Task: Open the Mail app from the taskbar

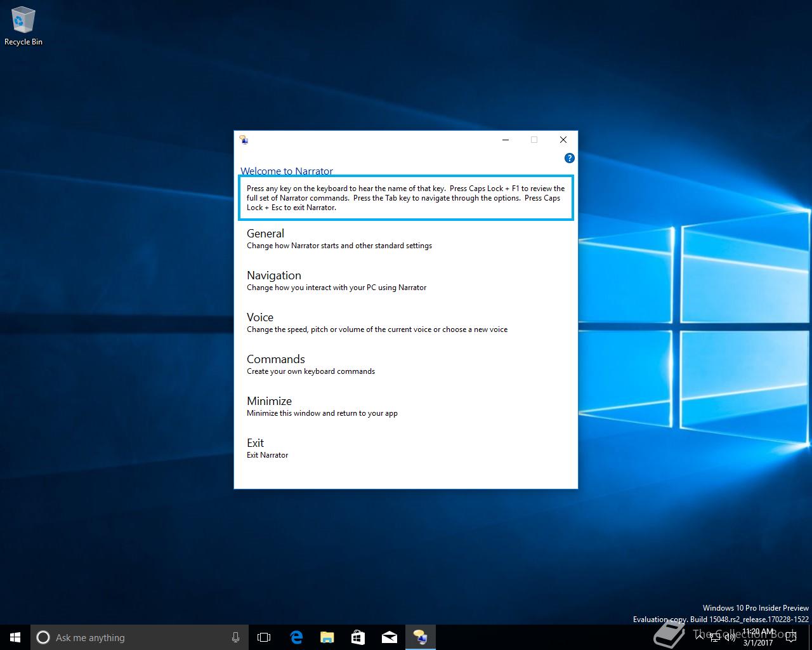Action: (389, 637)
